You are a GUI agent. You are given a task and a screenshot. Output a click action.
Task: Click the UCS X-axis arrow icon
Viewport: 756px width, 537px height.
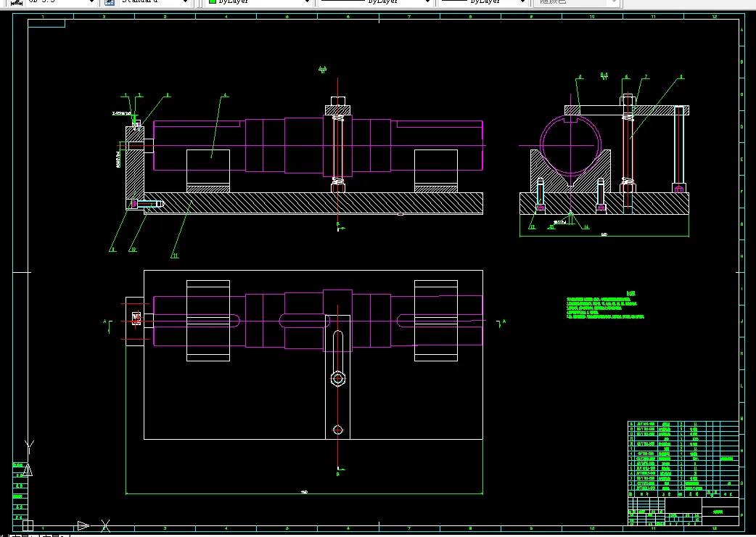(x=83, y=525)
